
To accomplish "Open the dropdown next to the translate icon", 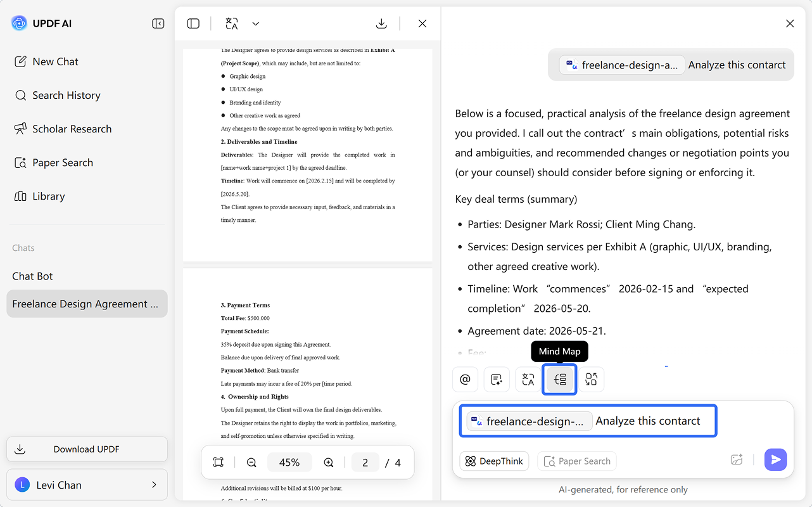I will coord(255,23).
